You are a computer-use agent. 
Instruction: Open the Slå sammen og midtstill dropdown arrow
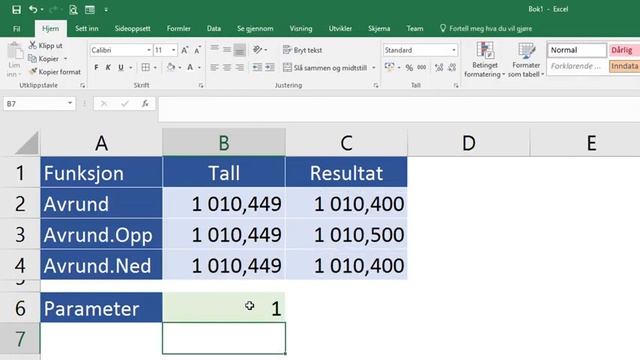(373, 68)
